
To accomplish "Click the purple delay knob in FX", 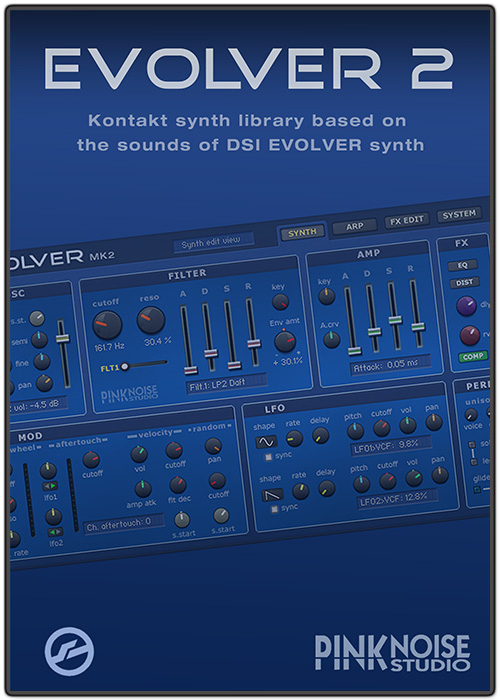I will coord(467,307).
